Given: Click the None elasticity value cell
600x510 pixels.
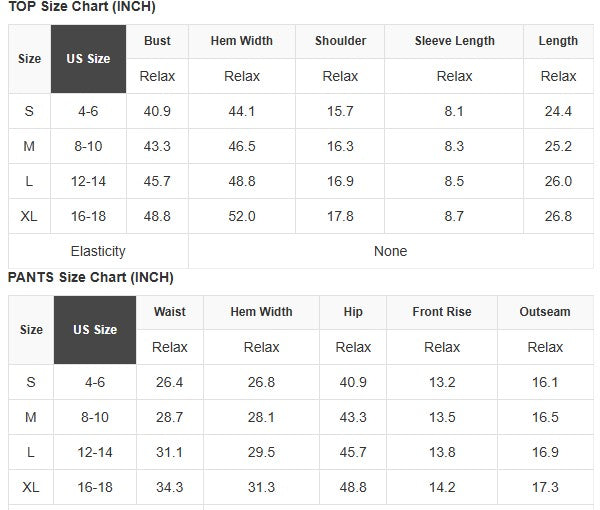Looking at the screenshot, I should (391, 251).
